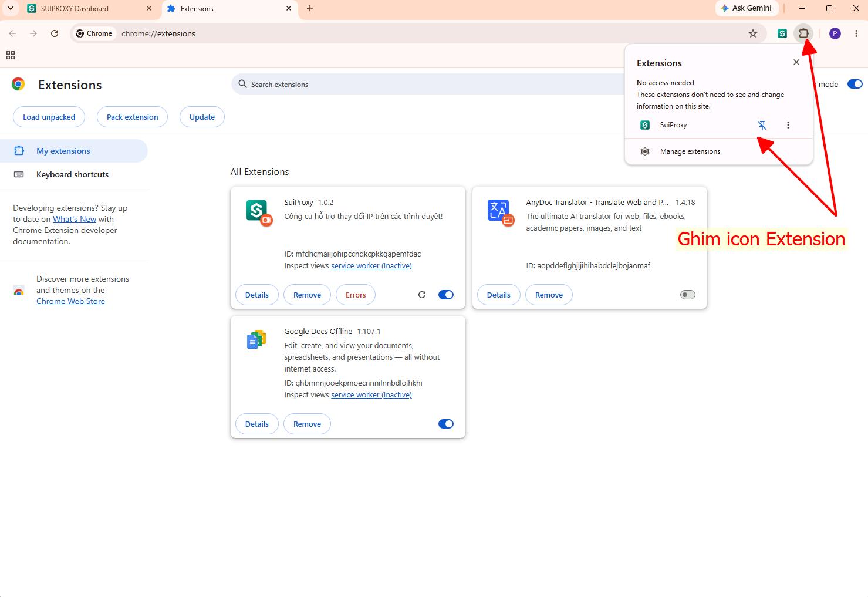The image size is (868, 597).
Task: Switch to Extensions tab
Action: [x=230, y=8]
